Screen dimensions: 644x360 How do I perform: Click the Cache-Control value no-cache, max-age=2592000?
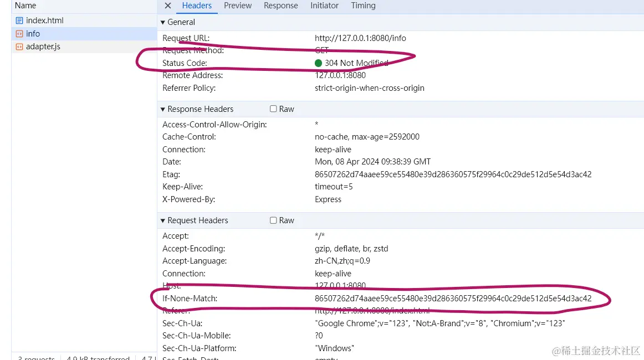click(367, 137)
